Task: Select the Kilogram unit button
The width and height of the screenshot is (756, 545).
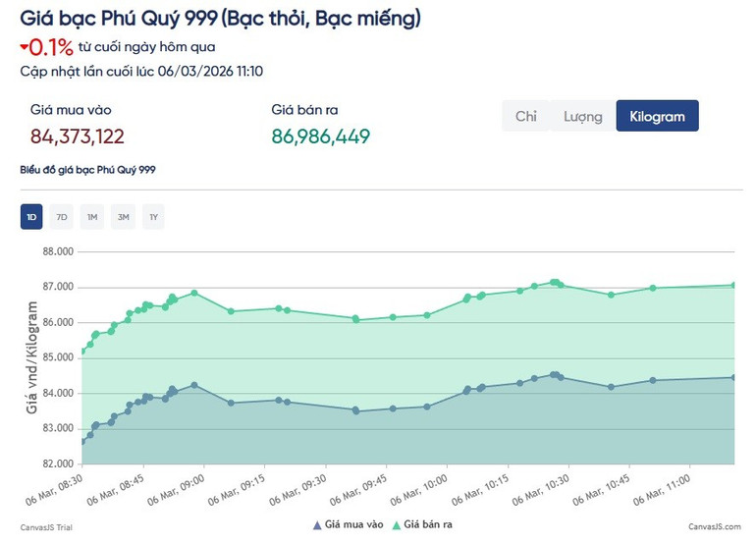Action: [657, 116]
